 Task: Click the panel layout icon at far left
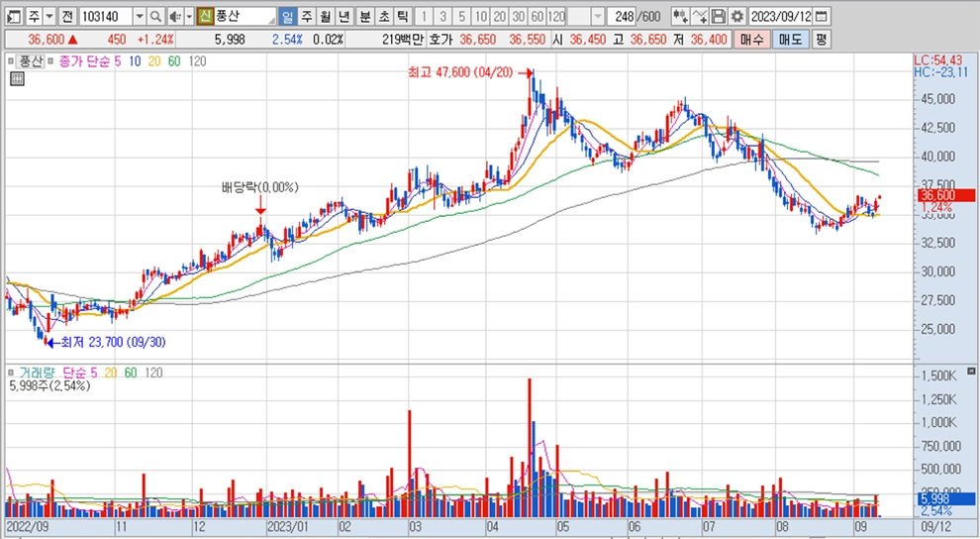pos(13,17)
